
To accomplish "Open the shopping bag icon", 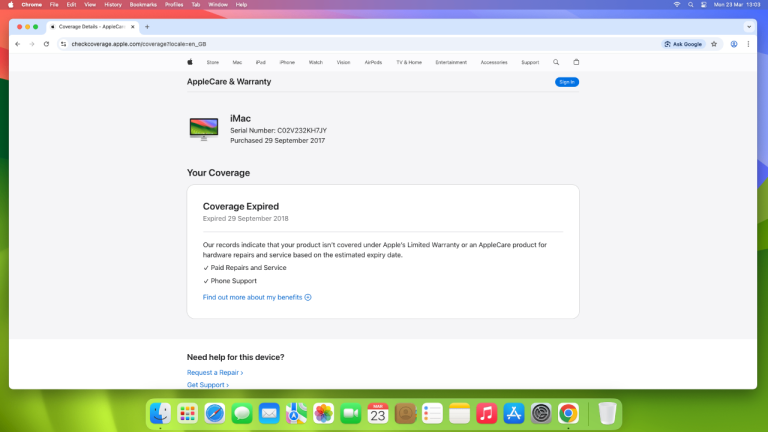I will [x=576, y=62].
